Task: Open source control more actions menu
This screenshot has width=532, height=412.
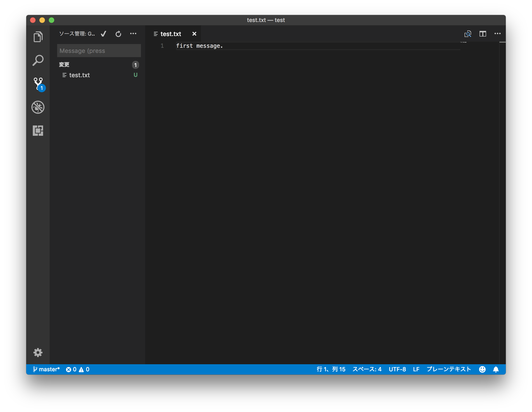Action: point(133,34)
